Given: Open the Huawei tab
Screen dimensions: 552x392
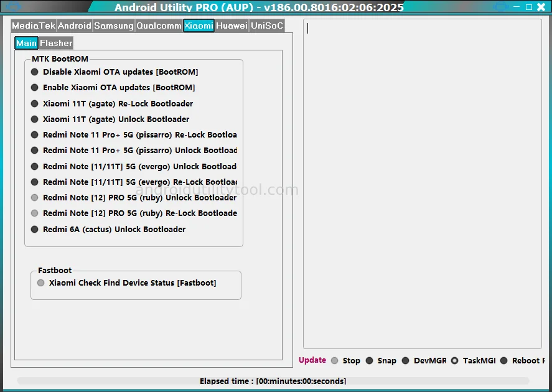Looking at the screenshot, I should (232, 26).
